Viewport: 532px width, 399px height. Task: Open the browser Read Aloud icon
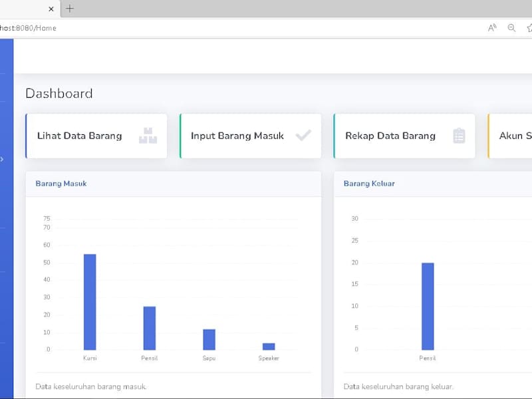click(x=492, y=28)
